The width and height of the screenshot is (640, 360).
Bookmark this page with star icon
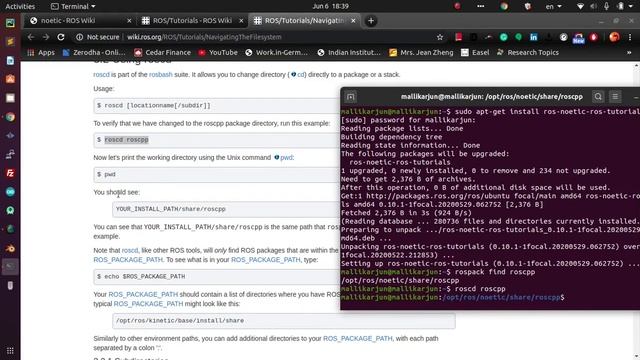tap(440, 37)
